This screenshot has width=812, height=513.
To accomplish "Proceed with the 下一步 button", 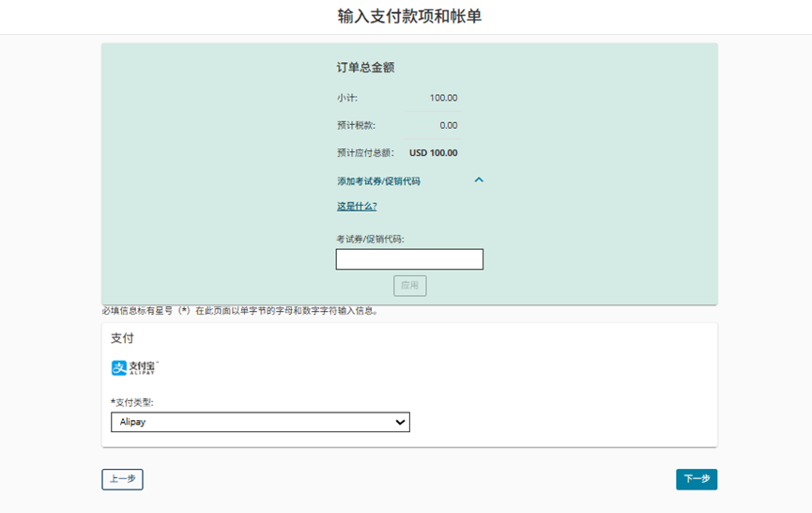I will click(x=696, y=479).
